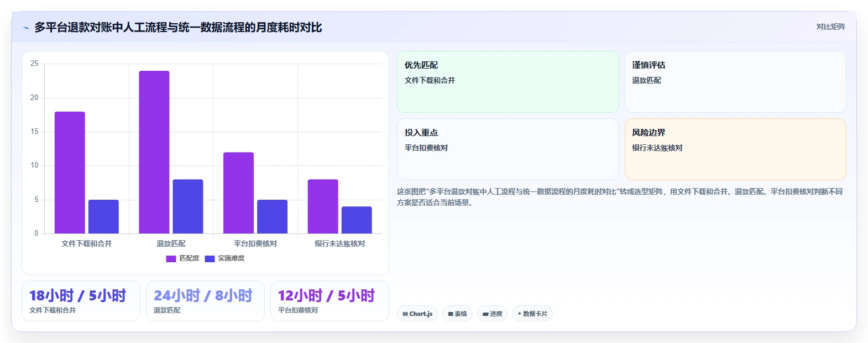
Task: Click the 18小时 / 5小时 stat card
Action: [81, 301]
